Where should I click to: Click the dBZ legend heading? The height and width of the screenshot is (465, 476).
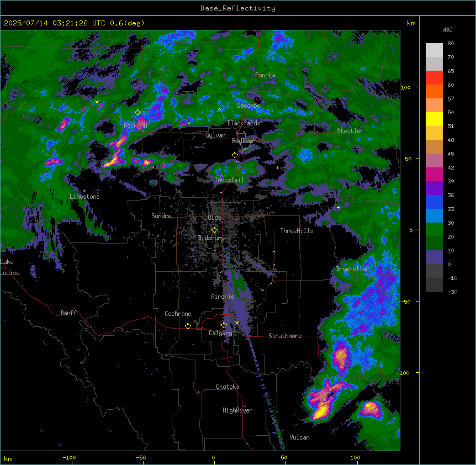(447, 29)
